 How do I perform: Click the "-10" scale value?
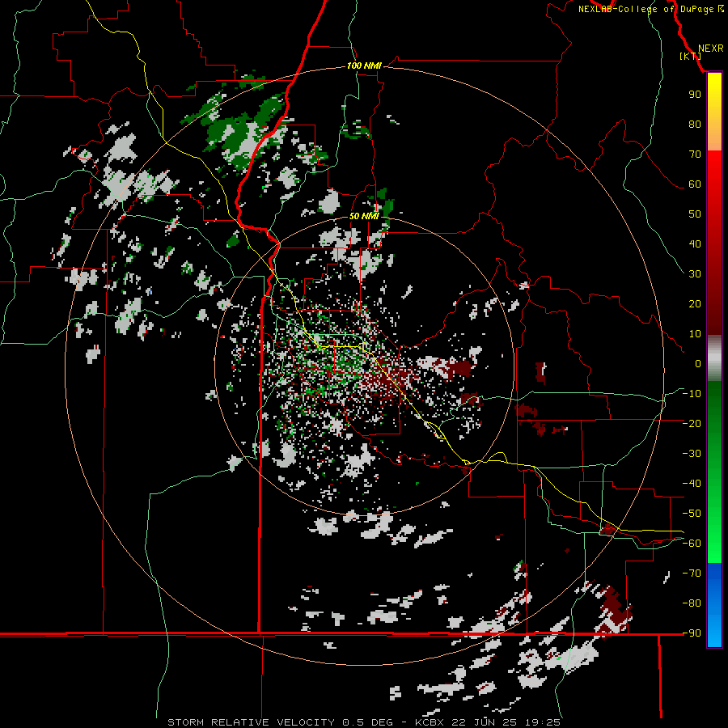point(692,394)
